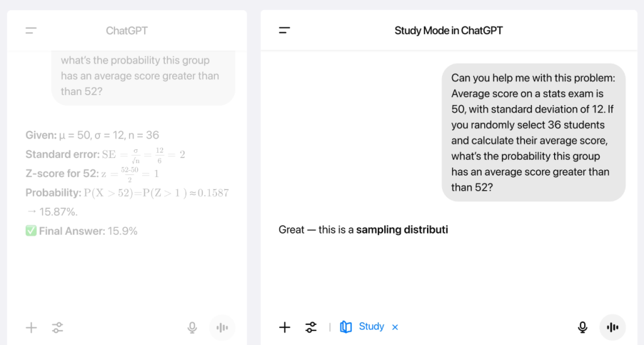Click the green checkmark emoji
Screen dimensions: 644x345
pos(31,230)
